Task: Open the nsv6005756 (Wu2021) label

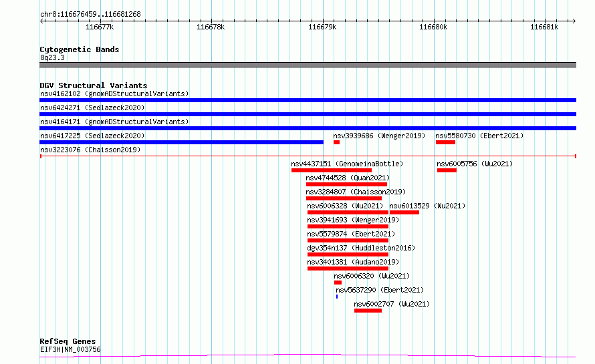Action: pos(475,164)
